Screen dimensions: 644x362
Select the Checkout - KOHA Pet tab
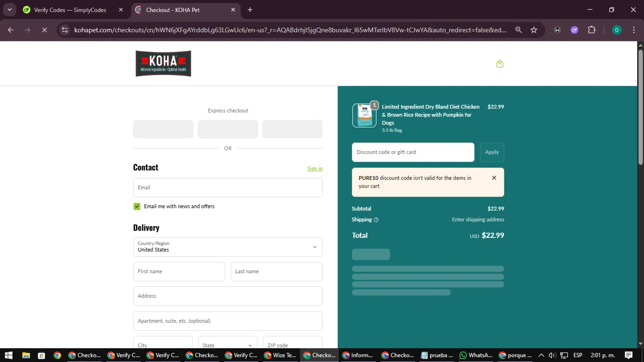173,10
